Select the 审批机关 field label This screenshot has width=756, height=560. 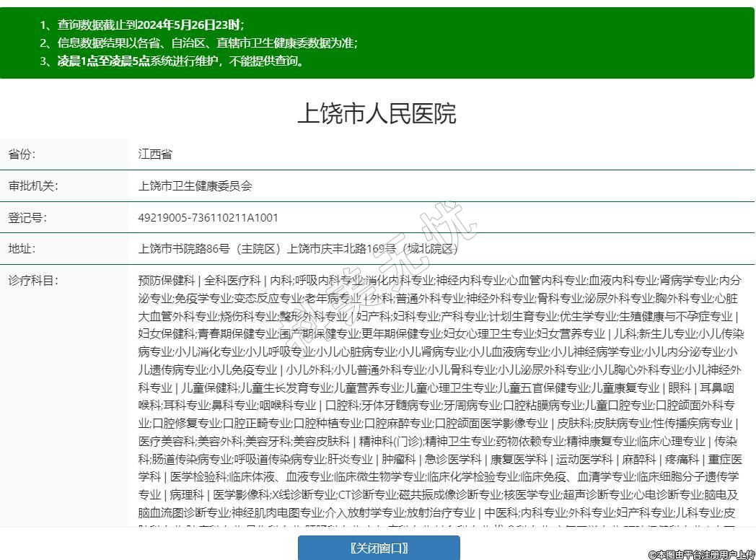pyautogui.click(x=32, y=186)
